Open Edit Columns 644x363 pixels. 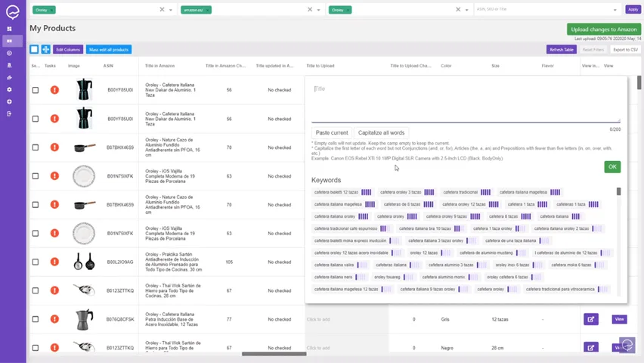[68, 49]
